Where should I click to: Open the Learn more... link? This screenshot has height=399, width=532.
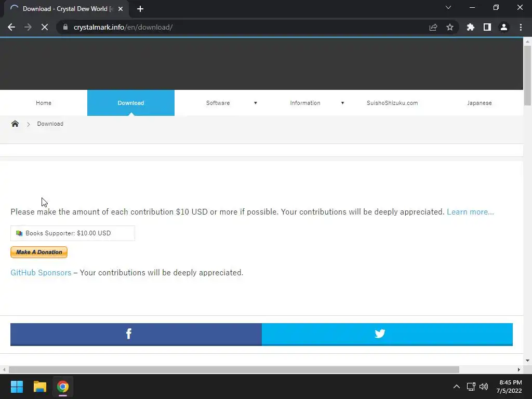[470, 212]
